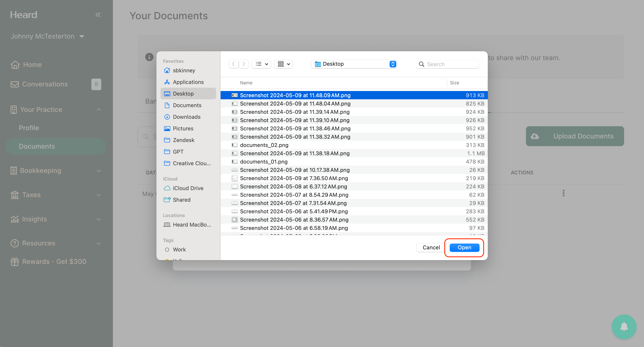Click the Open button

pyautogui.click(x=464, y=248)
